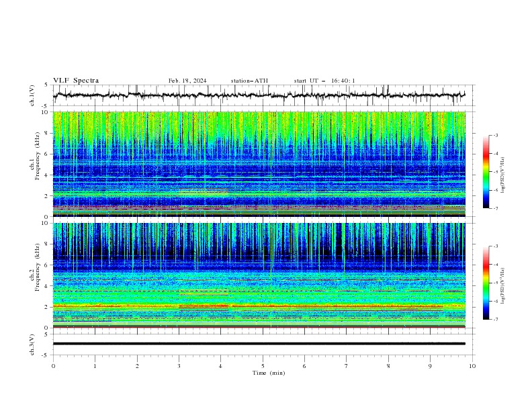
Task: Click time axis tick label '0'
Action: coord(53,366)
